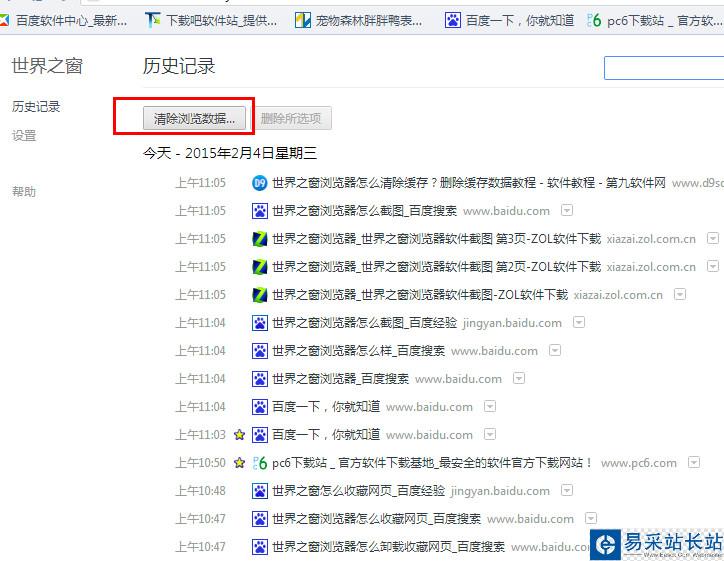Screen dimensions: 724x561
Task: Click Baidu favicon of 怎么截图_百度搜索 entry
Action: pyautogui.click(x=259, y=211)
